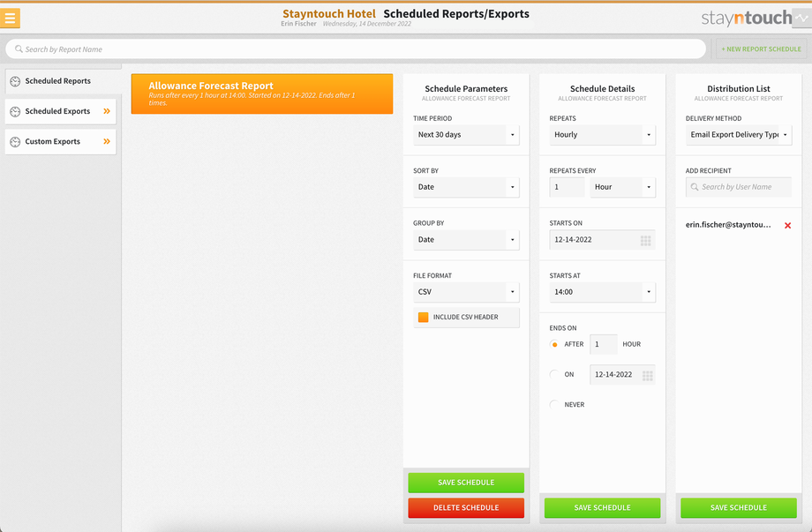
Task: Click the New Report Schedule button
Action: click(x=761, y=49)
